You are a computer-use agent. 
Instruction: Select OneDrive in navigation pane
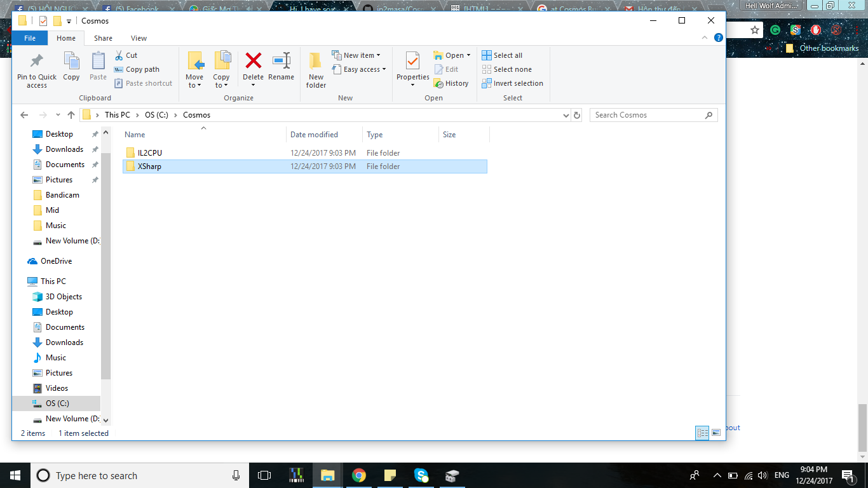coord(56,261)
